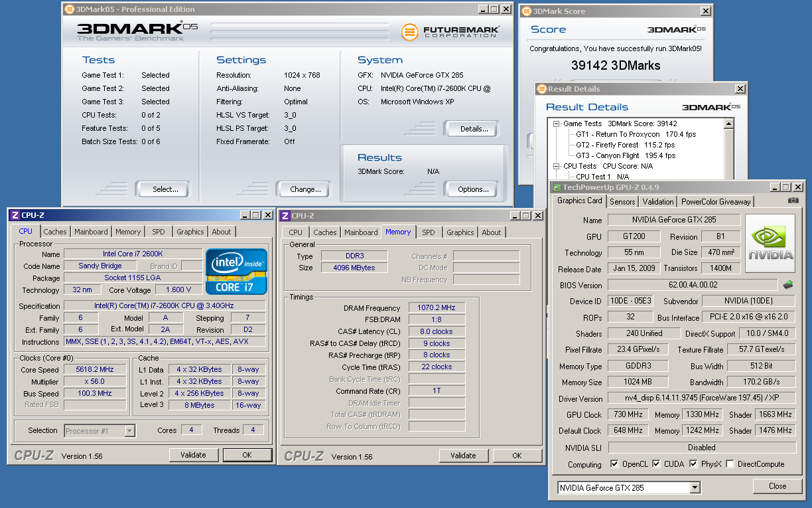Open Graphics tab in CPU-Z Memory window

[x=460, y=232]
